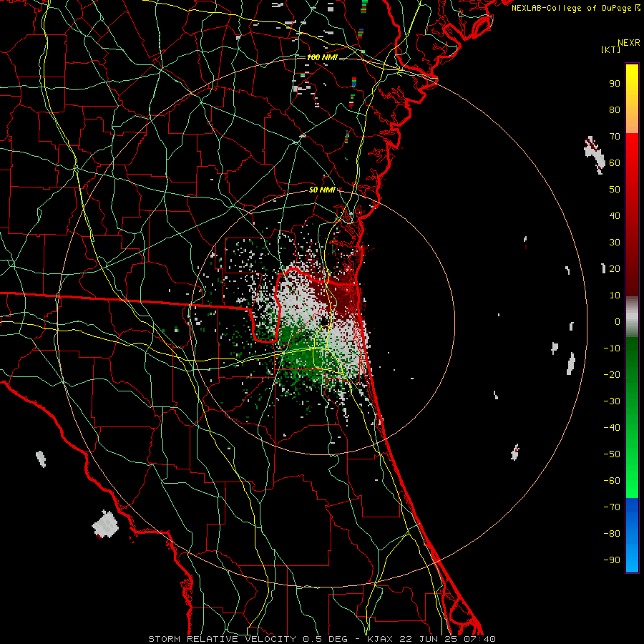Click the blue -70 to -90 color bar segment

coord(632,535)
